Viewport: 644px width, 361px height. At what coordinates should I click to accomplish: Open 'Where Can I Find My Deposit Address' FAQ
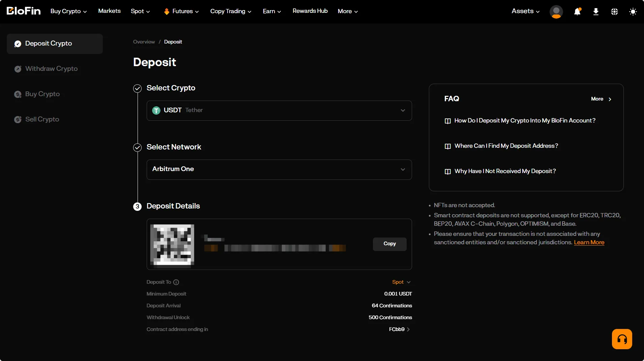click(x=506, y=146)
